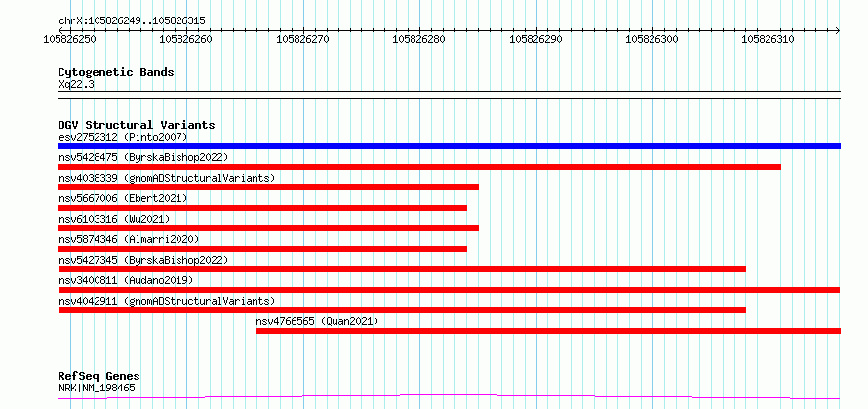Open the Cytogenetic Bands track title
Viewport: 868px width, 409px height.
116,72
